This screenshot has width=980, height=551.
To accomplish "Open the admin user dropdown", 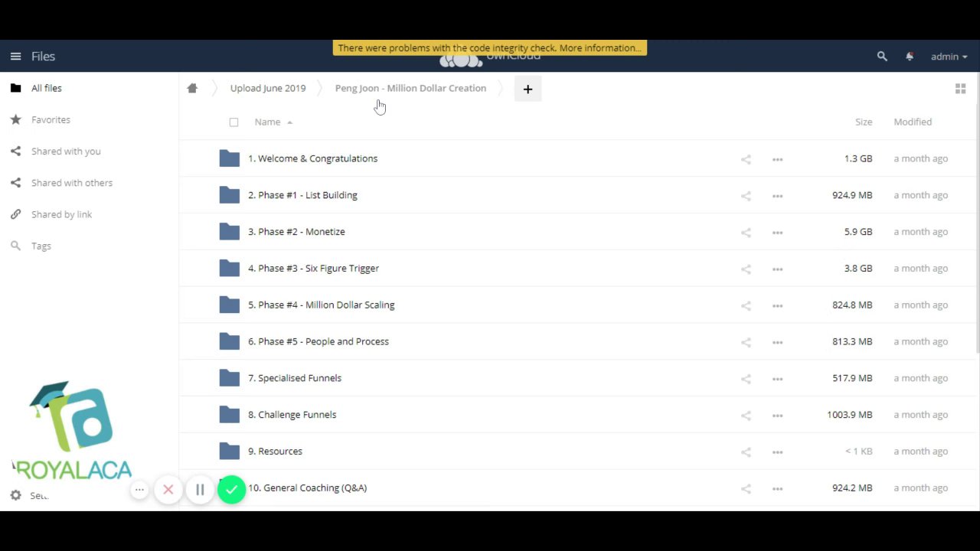I will [x=949, y=56].
